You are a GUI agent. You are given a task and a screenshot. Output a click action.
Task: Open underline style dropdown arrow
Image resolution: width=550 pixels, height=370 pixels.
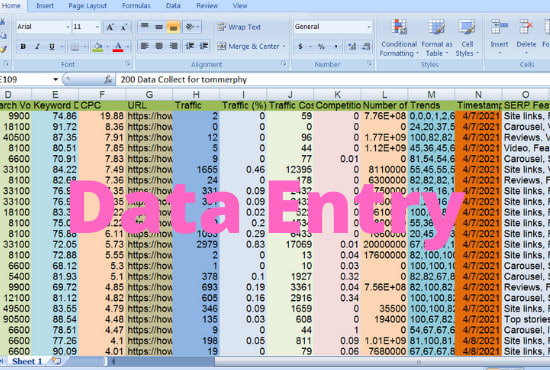tap(62, 46)
